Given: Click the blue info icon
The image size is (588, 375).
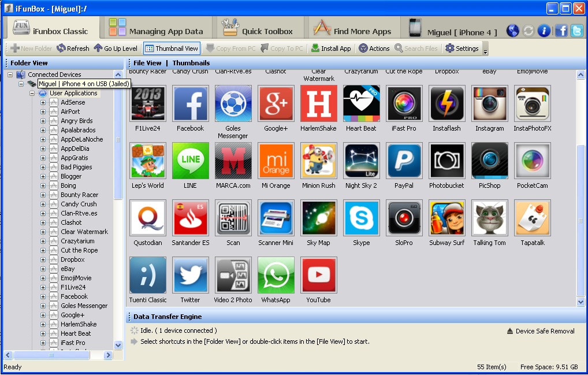Looking at the screenshot, I should (544, 31).
